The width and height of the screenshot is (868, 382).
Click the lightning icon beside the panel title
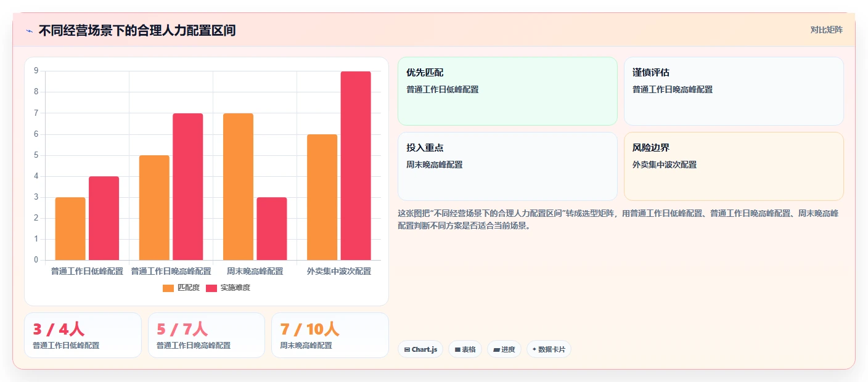coord(29,31)
